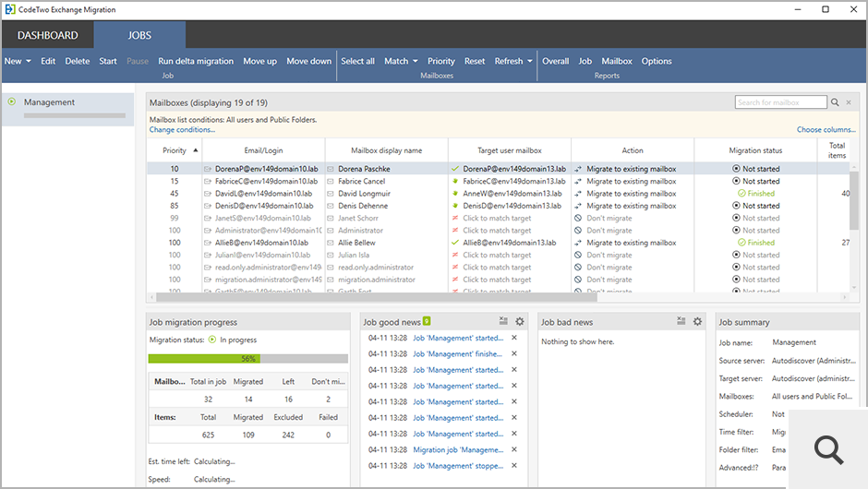Click the Search for mailbox field
This screenshot has width=868, height=489.
pos(781,102)
